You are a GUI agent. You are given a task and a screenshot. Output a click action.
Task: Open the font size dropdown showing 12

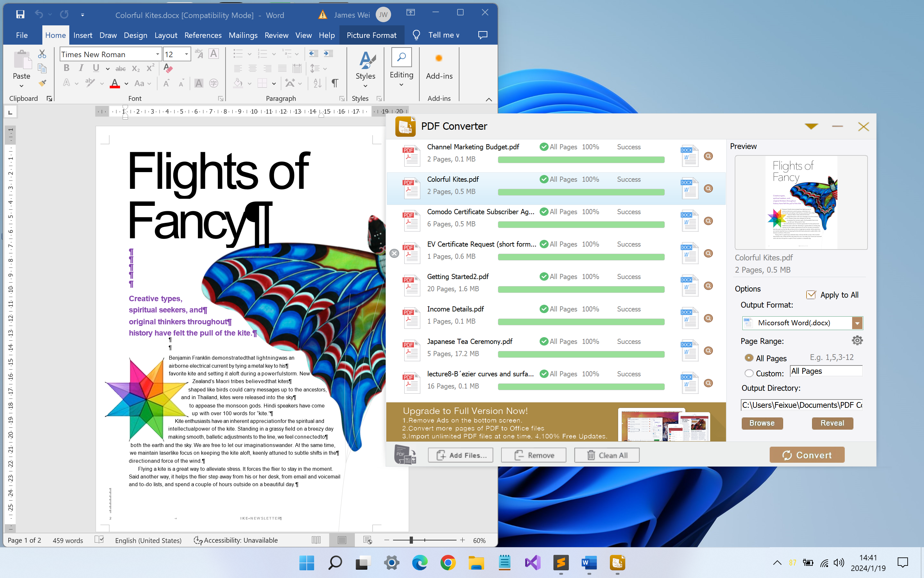186,54
